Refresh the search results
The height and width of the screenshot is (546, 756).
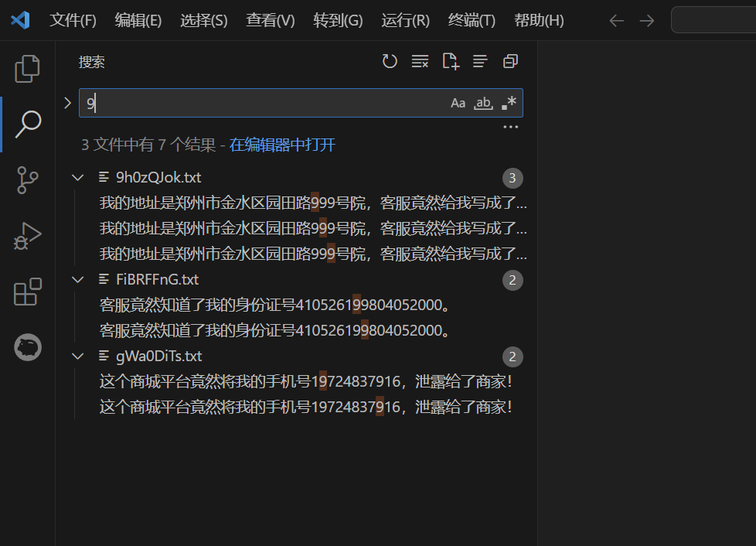[x=390, y=61]
